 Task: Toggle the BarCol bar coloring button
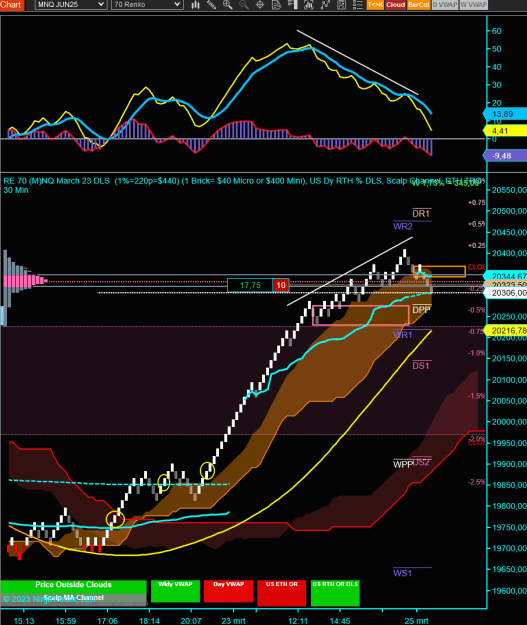click(419, 4)
